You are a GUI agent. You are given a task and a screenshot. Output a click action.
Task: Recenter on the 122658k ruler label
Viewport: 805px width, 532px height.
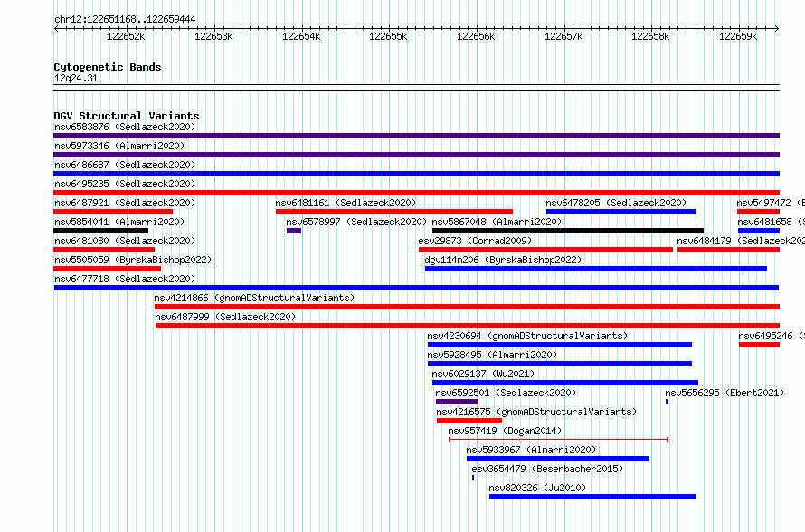click(650, 36)
